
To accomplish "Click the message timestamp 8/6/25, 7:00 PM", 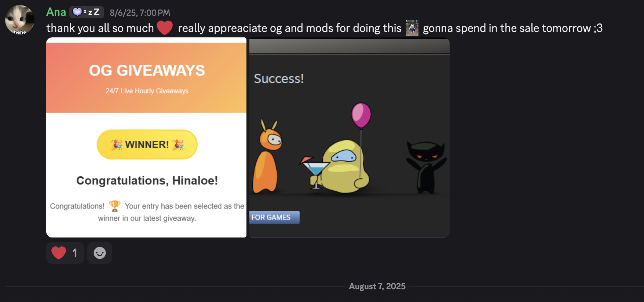I will click(140, 13).
